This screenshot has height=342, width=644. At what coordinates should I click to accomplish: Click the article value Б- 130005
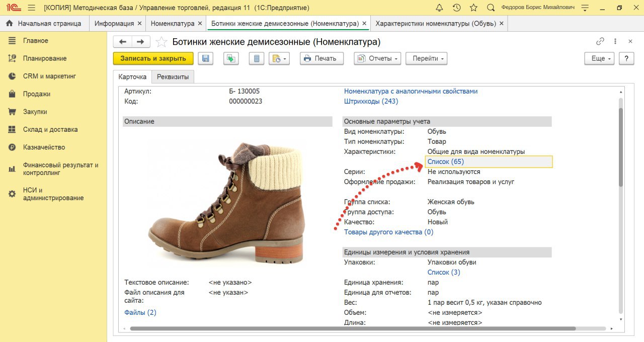[245, 91]
